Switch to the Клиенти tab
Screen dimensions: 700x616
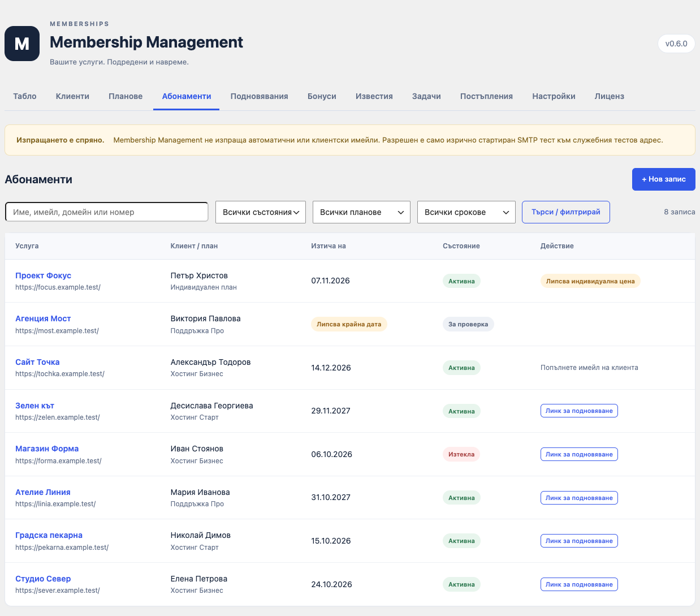coord(72,96)
